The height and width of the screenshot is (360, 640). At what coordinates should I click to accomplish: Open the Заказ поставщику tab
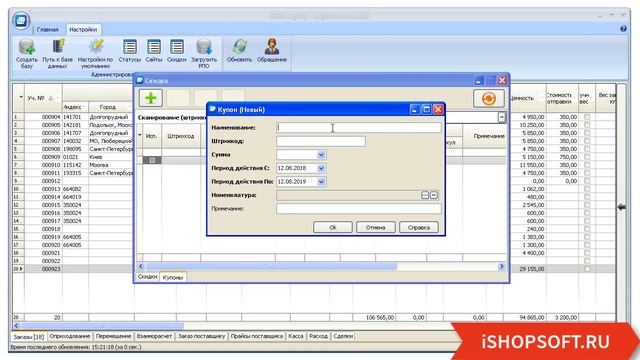[x=201, y=336]
